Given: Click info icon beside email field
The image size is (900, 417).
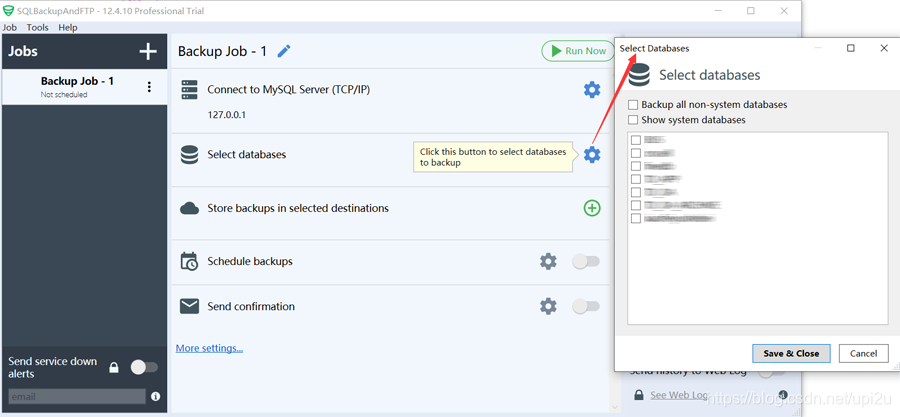Looking at the screenshot, I should (x=156, y=396).
